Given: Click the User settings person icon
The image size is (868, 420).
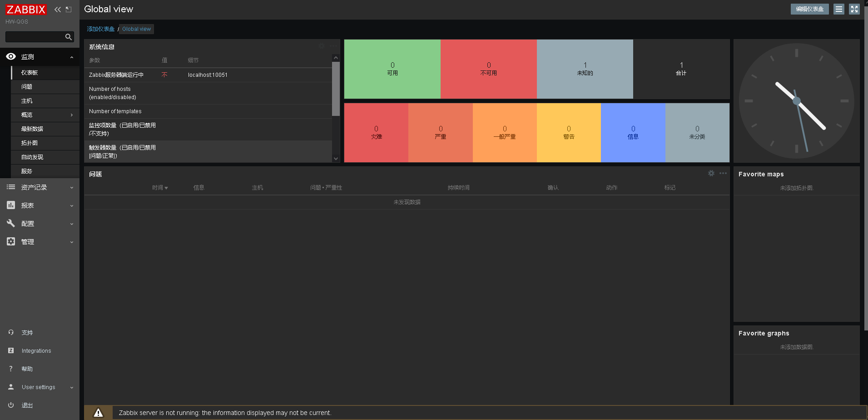Looking at the screenshot, I should [x=11, y=387].
